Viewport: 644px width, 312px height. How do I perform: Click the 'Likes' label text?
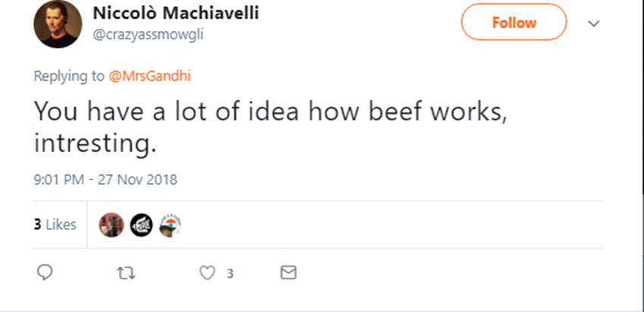[x=61, y=224]
